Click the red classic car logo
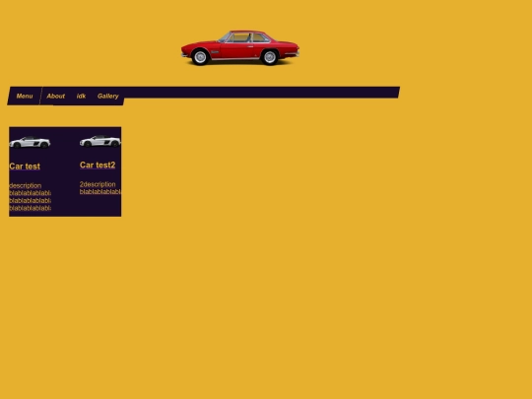532x399 pixels. pos(240,47)
